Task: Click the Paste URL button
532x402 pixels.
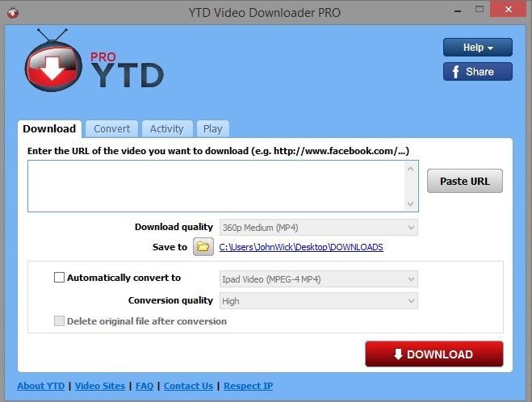Action: [464, 181]
